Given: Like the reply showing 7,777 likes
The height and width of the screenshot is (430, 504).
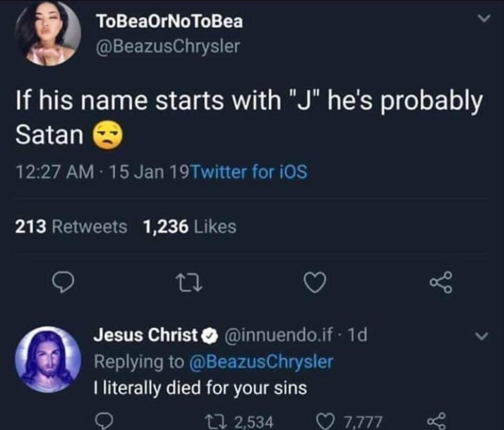Looking at the screenshot, I should click(350, 421).
